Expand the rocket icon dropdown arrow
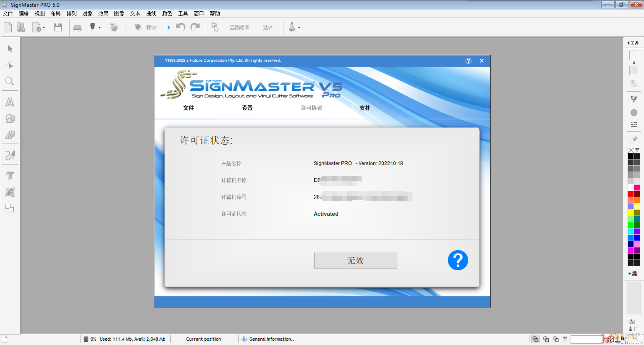The height and width of the screenshot is (345, 644). (x=299, y=27)
